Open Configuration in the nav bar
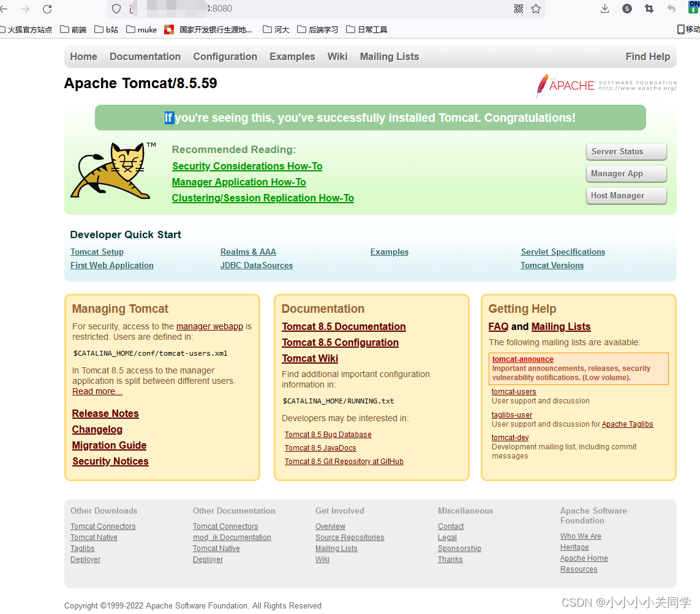The image size is (700, 614). (225, 57)
